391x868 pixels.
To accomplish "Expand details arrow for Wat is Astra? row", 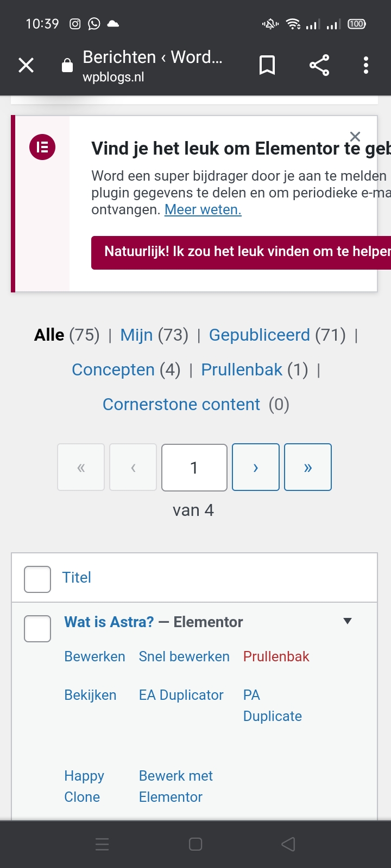I will point(348,621).
